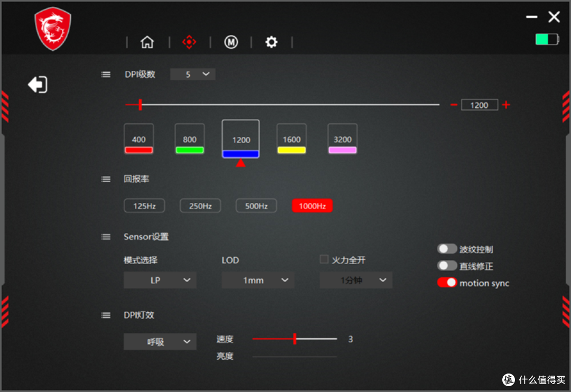Image resolution: width=571 pixels, height=392 pixels.
Task: Increase DPI with the plus button
Action: point(506,105)
